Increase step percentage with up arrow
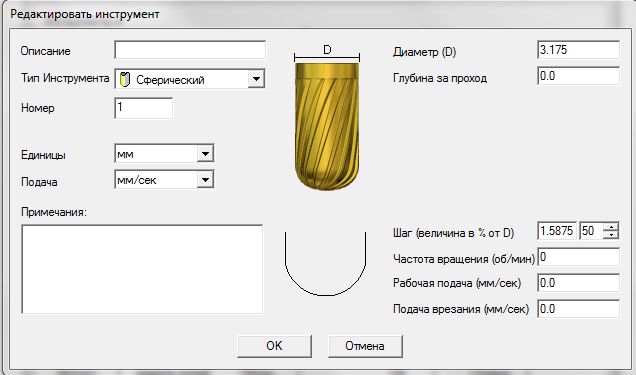This screenshot has height=375, width=636. (x=611, y=227)
